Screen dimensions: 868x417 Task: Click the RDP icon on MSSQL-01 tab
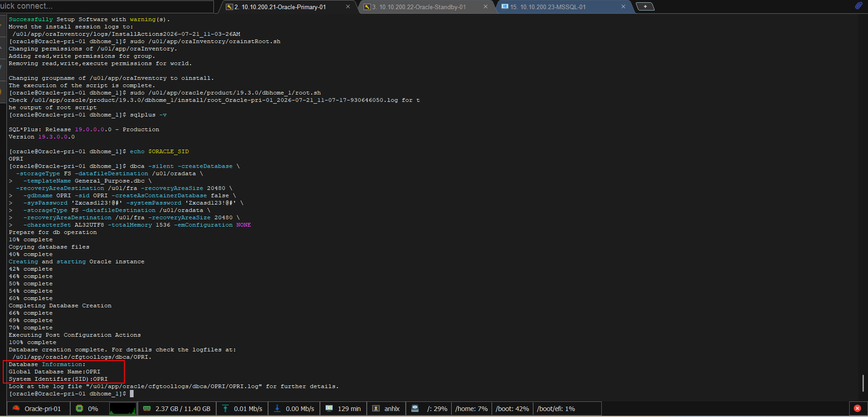pos(505,7)
